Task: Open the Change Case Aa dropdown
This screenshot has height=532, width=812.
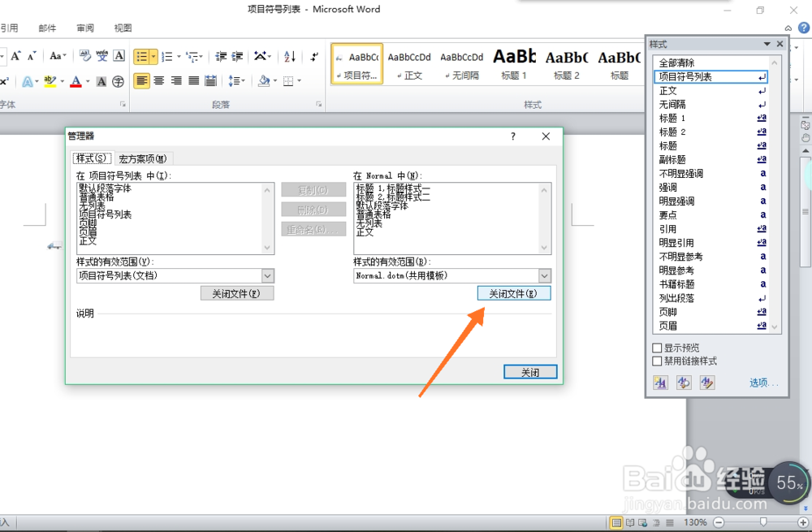Action: [x=58, y=56]
